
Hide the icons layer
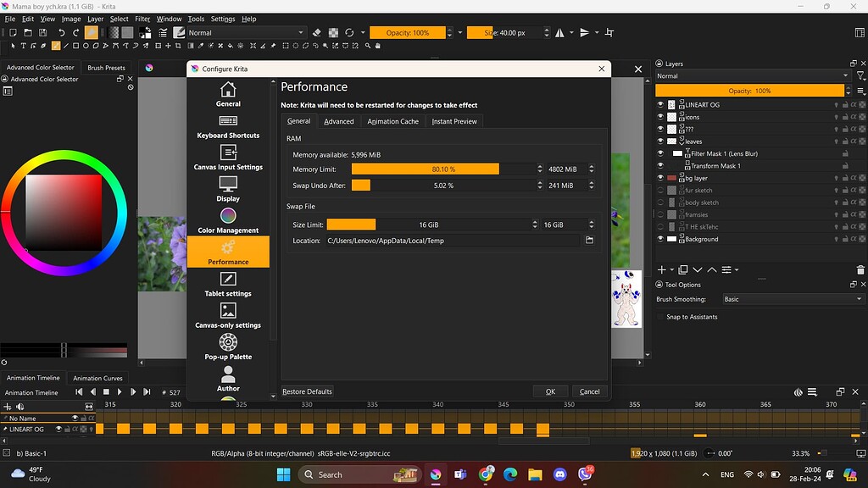[x=659, y=117]
